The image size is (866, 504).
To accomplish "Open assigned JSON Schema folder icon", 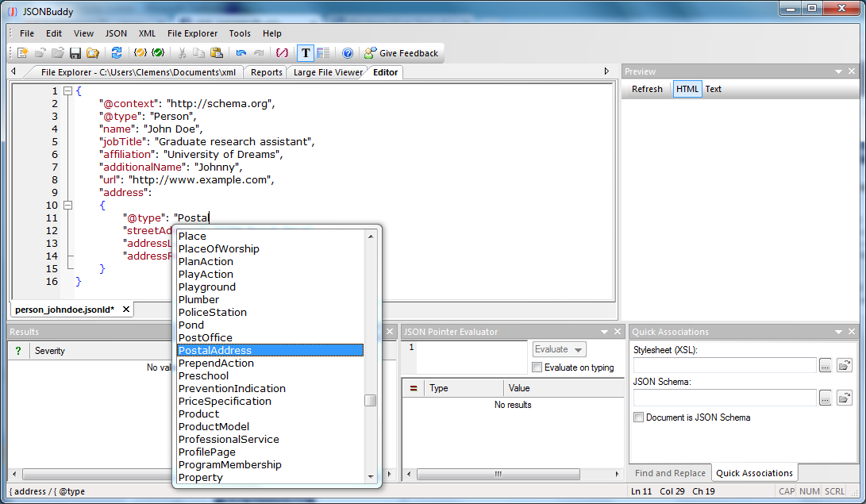I will pyautogui.click(x=844, y=398).
